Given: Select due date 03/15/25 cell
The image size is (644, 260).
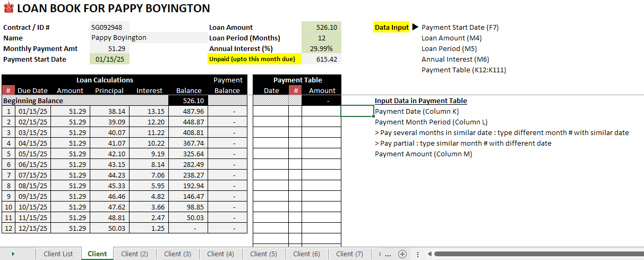Looking at the screenshot, I should point(32,132).
